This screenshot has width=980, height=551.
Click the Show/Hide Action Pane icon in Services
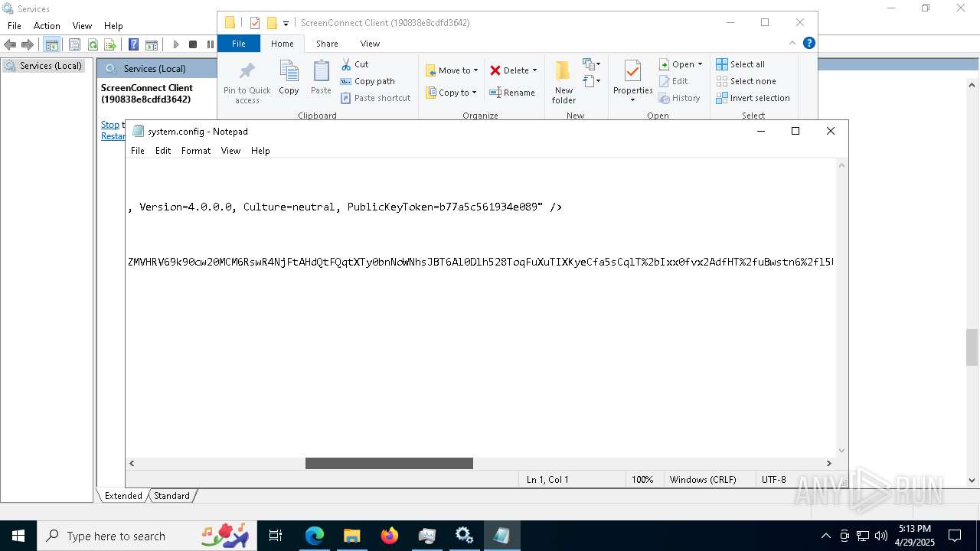tap(152, 44)
